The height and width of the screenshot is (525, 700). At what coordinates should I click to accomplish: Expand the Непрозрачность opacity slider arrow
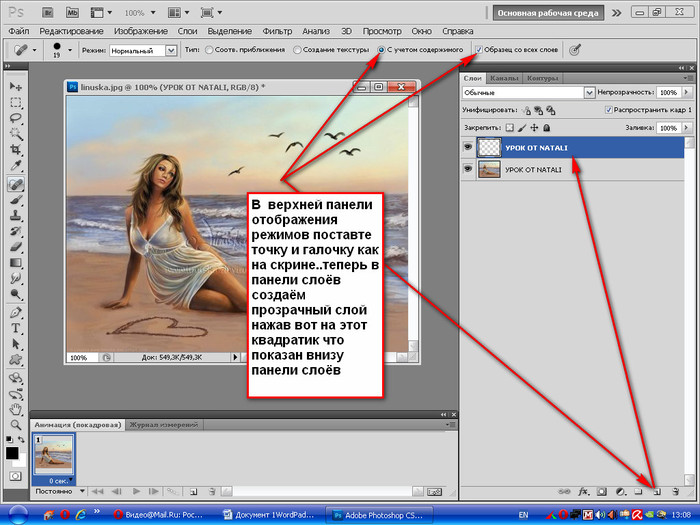[x=687, y=92]
